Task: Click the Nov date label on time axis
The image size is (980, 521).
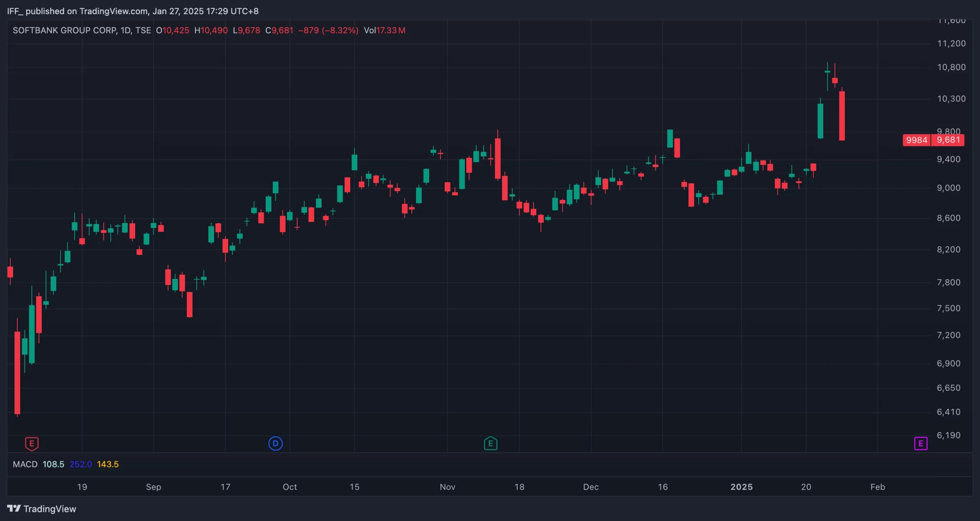Action: pos(448,487)
